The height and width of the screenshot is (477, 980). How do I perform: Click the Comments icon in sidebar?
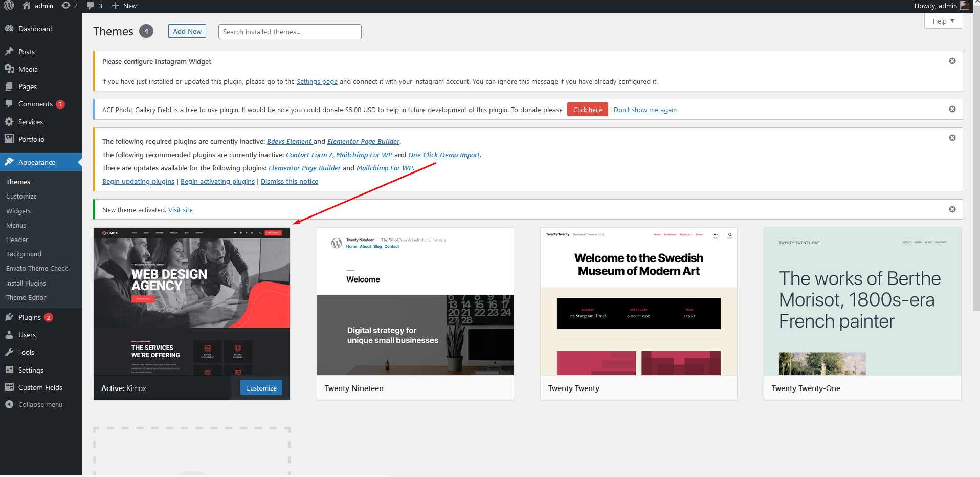(9, 104)
